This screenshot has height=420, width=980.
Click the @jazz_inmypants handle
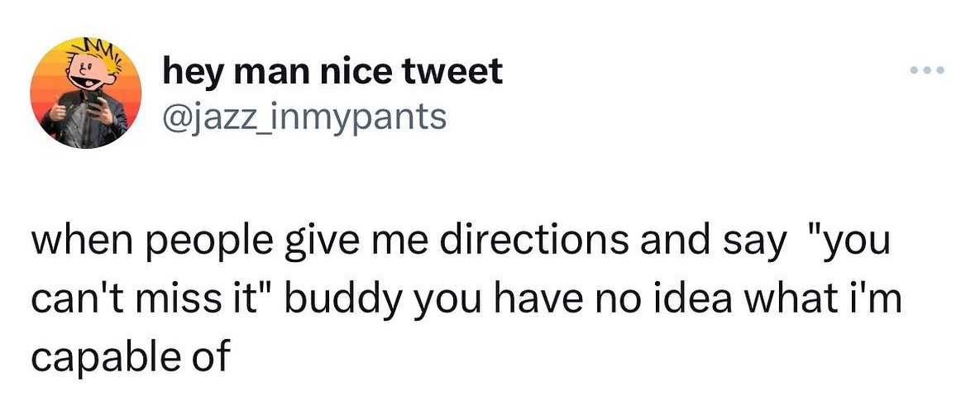click(305, 117)
